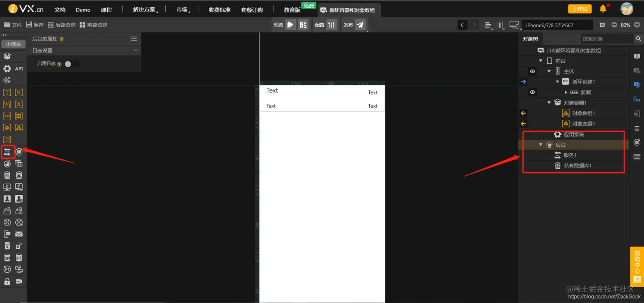Click the service component icon in left toolbar
The image size is (644, 303).
[x=7, y=151]
